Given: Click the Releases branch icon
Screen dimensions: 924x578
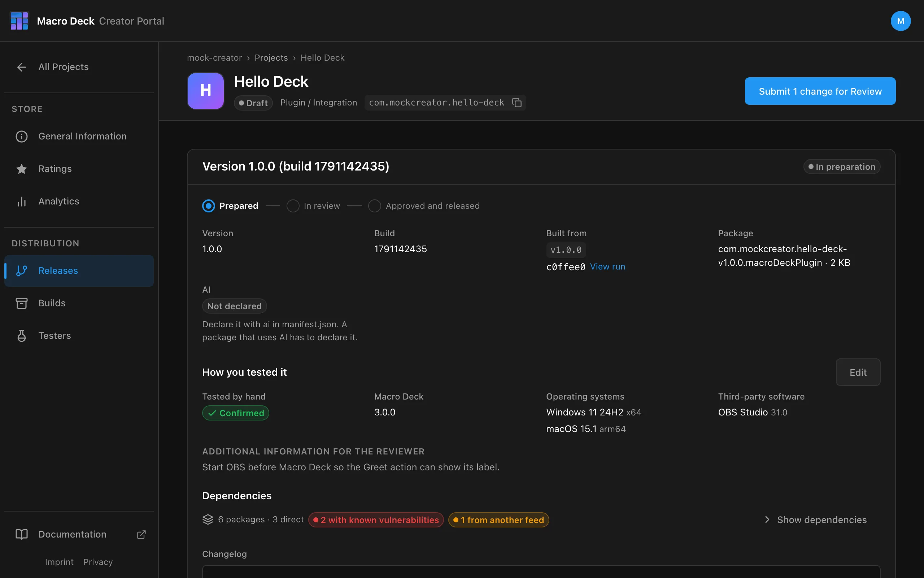Looking at the screenshot, I should click(21, 271).
